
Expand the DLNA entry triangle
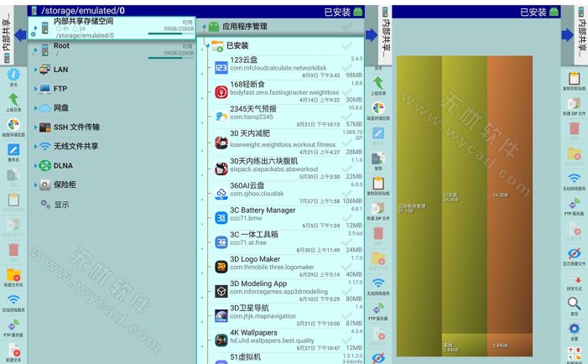[35, 165]
